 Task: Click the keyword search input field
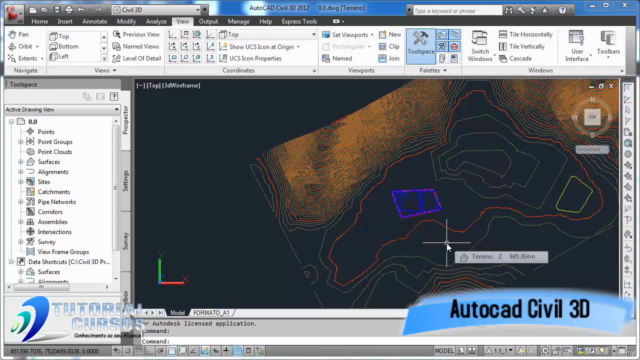click(x=458, y=11)
